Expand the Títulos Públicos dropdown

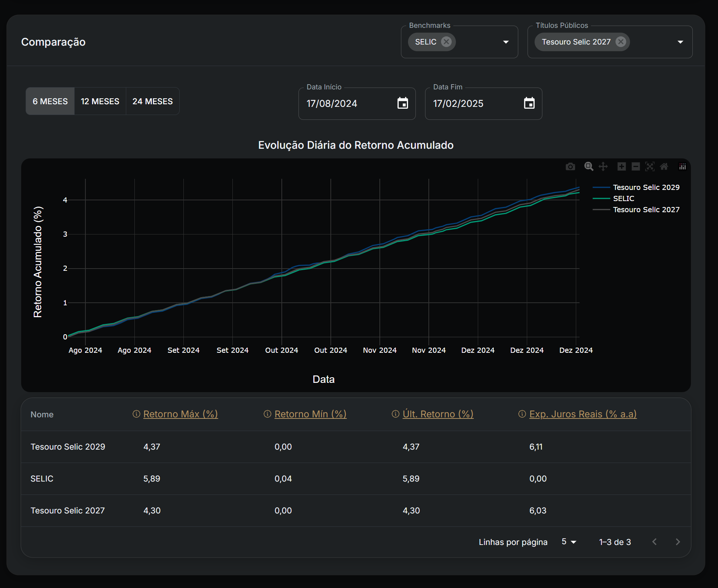(x=681, y=42)
